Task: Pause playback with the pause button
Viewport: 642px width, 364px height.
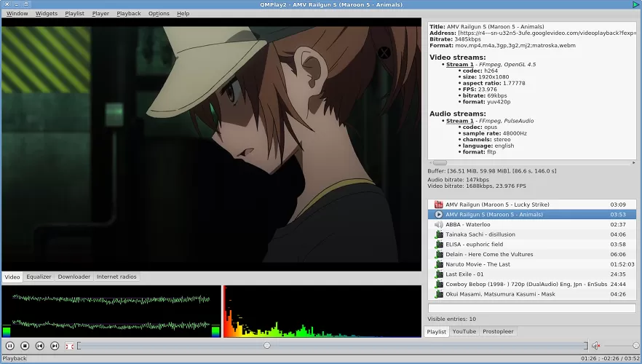Action: pos(10,346)
